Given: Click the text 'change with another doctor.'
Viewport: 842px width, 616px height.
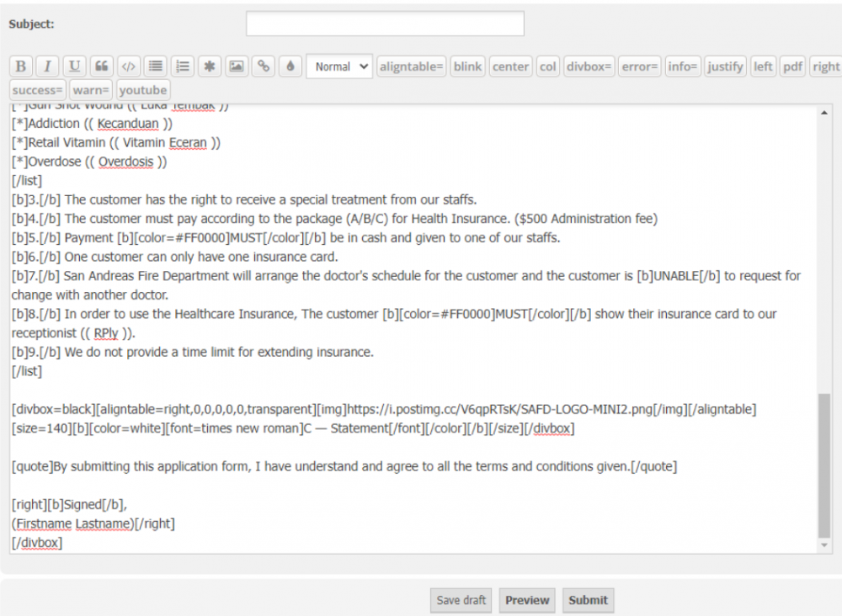Looking at the screenshot, I should pyautogui.click(x=90, y=295).
